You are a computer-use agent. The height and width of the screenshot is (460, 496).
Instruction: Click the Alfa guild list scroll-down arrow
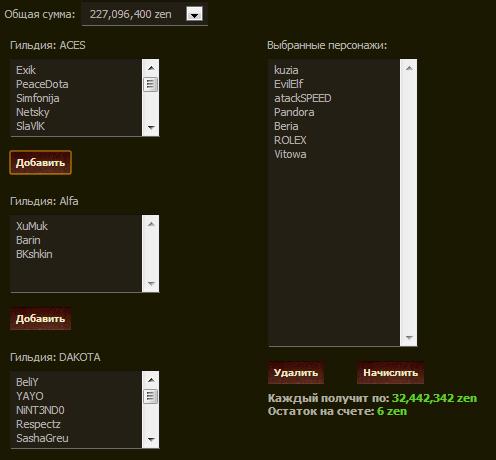click(x=151, y=284)
